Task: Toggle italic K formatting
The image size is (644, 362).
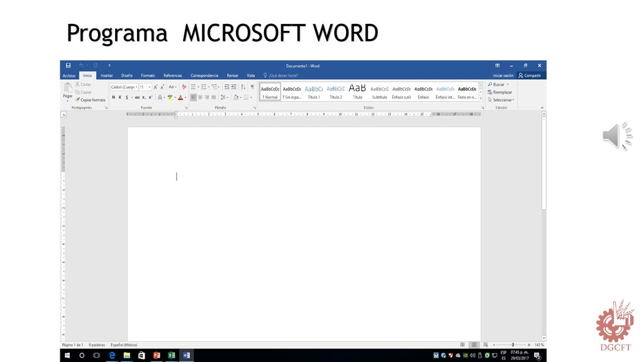Action: (120, 97)
